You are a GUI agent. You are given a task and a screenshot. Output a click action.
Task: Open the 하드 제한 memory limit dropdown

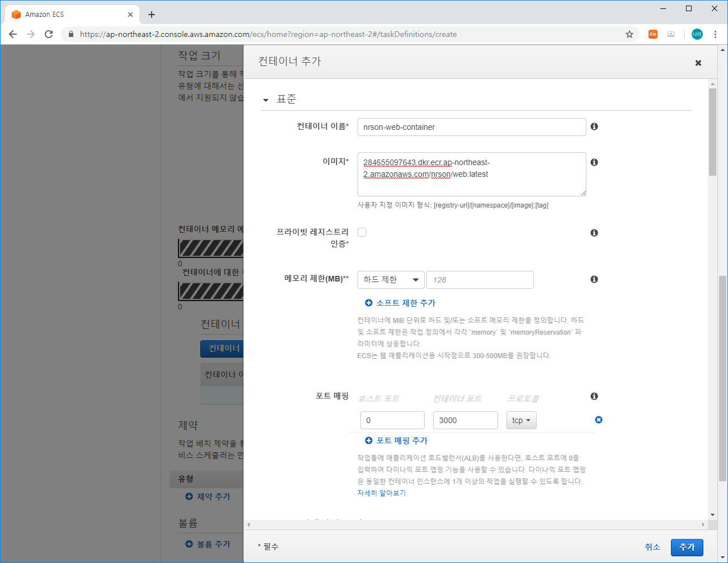[391, 280]
